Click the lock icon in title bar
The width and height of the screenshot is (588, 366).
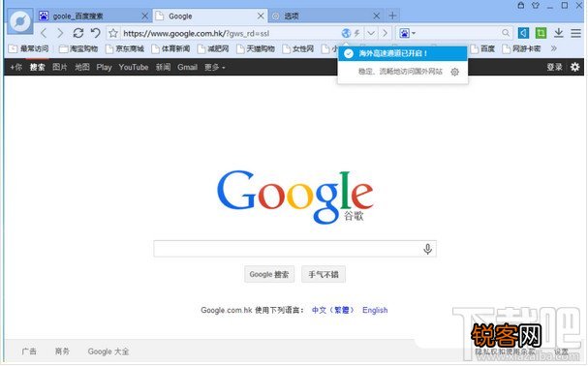pyautogui.click(x=520, y=5)
